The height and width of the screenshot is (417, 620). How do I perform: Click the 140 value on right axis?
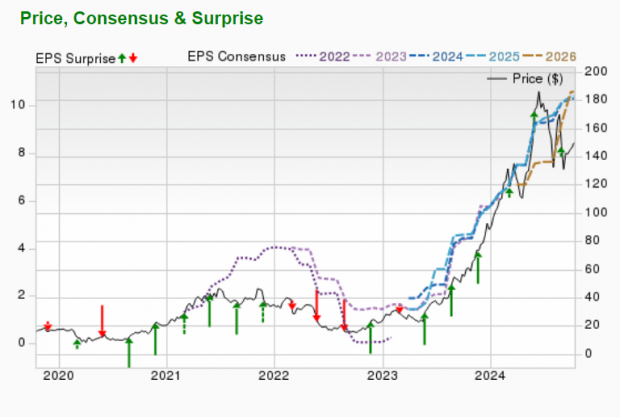click(596, 156)
